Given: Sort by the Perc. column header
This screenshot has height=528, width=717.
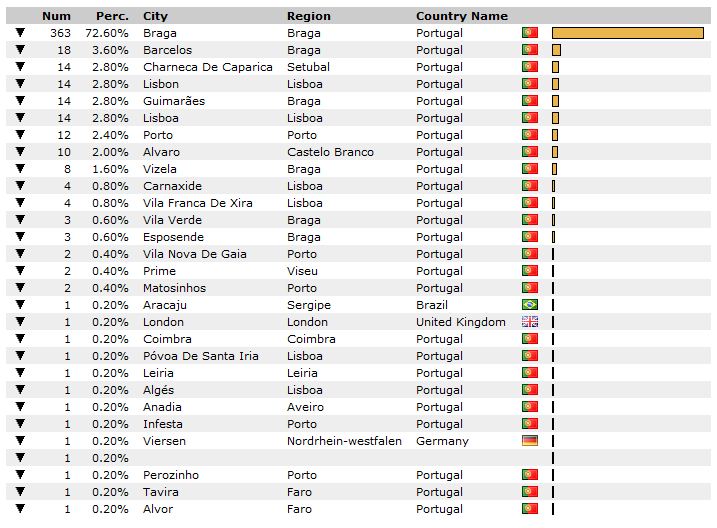Looking at the screenshot, I should [112, 16].
